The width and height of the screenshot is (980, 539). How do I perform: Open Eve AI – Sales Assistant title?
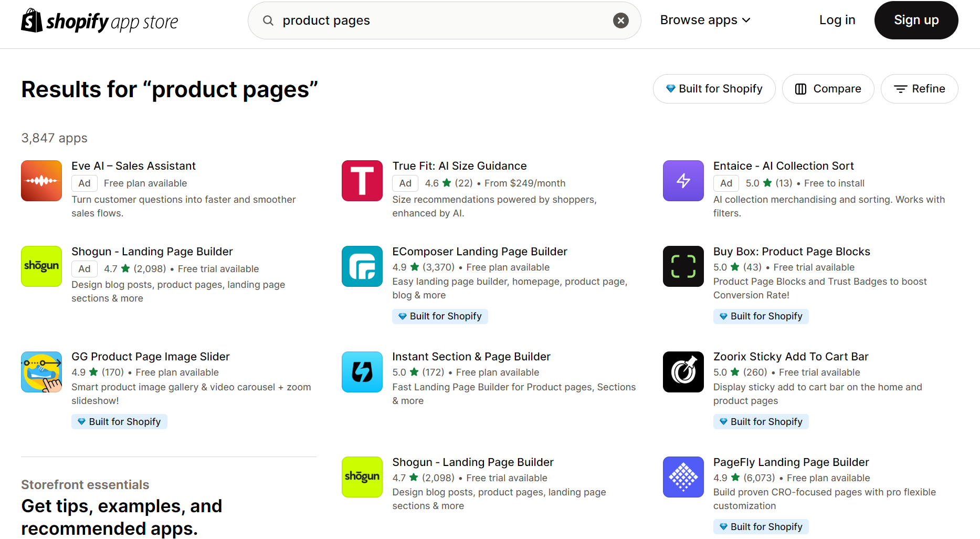point(133,166)
